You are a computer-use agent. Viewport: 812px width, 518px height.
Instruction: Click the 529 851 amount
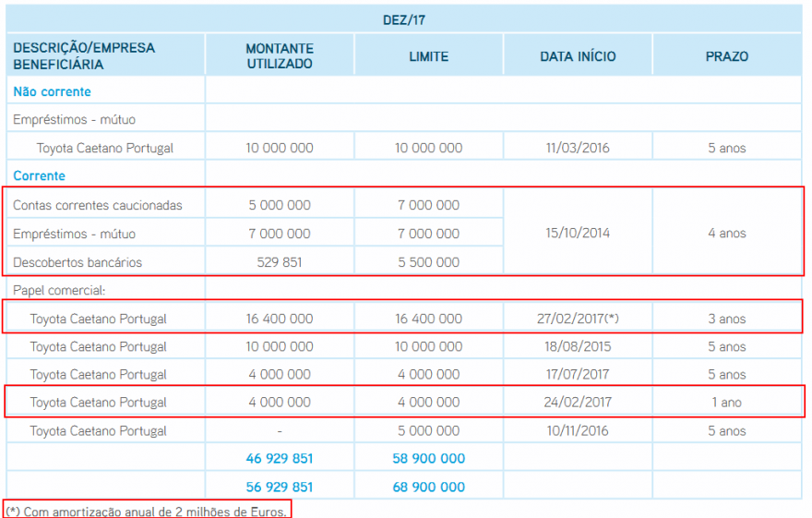click(x=280, y=262)
